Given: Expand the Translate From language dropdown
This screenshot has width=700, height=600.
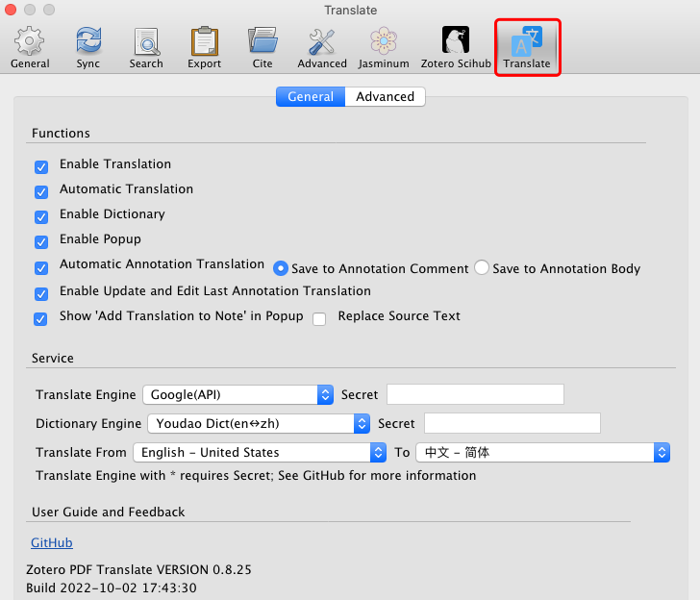Looking at the screenshot, I should pyautogui.click(x=260, y=452).
